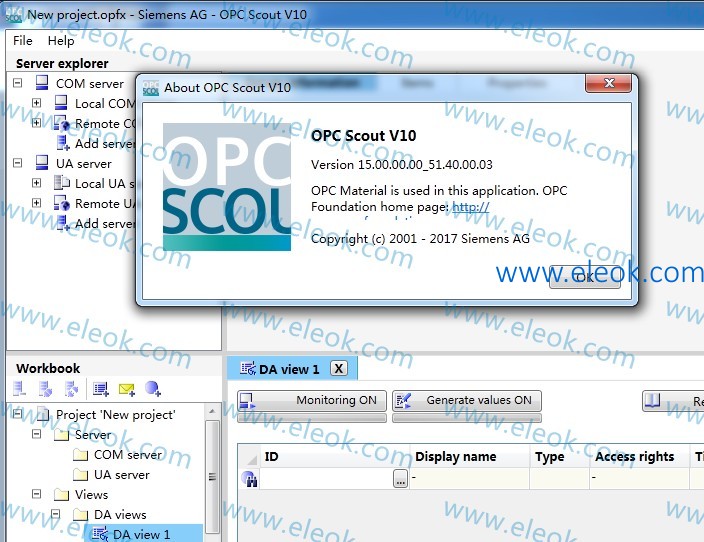Turn Monitoring ON
The width and height of the screenshot is (704, 542).
coord(312,401)
